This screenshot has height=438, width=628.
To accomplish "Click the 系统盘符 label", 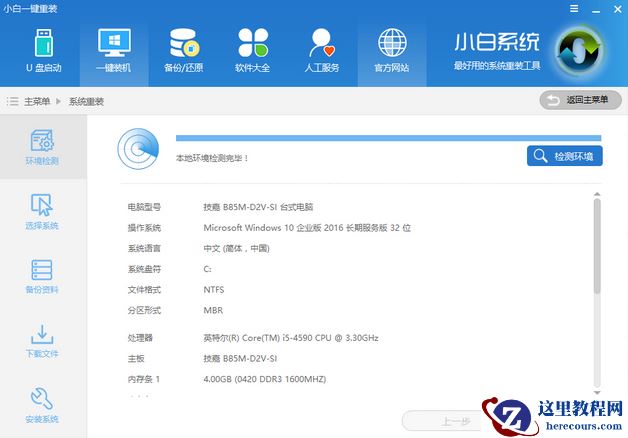I will coord(144,269).
